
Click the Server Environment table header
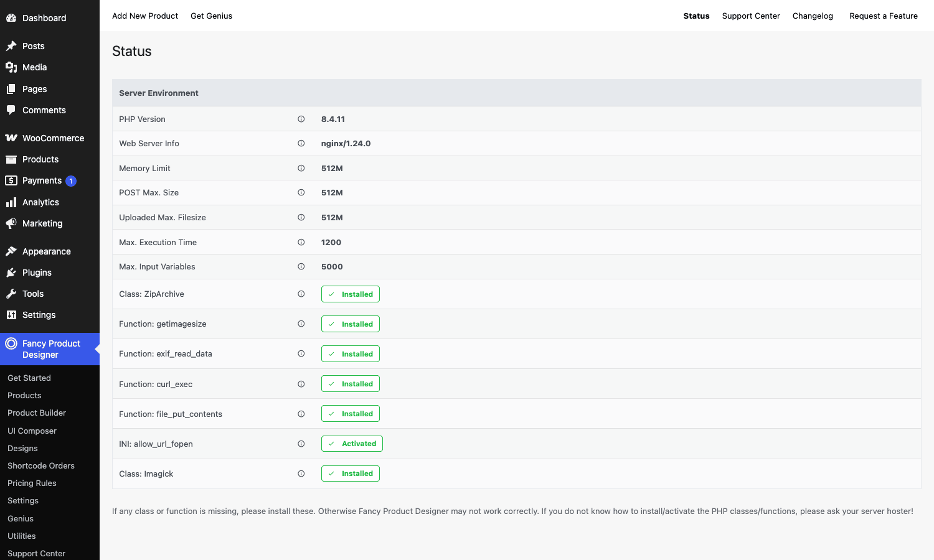[516, 93]
